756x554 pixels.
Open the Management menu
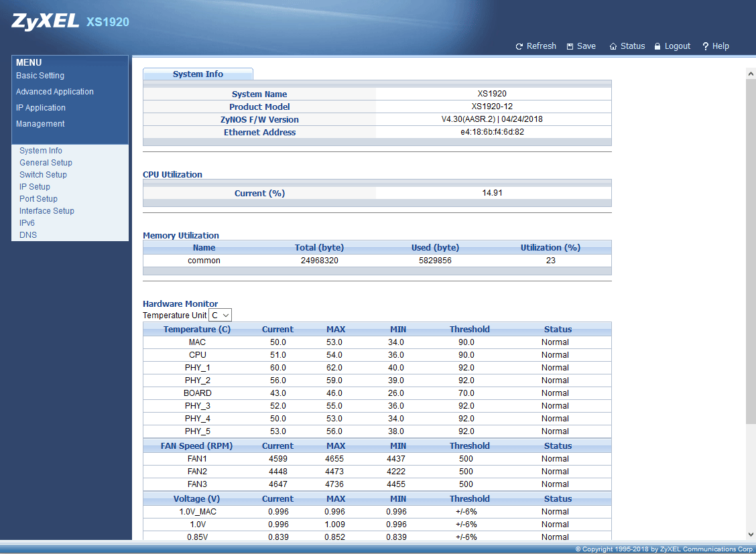pos(40,124)
